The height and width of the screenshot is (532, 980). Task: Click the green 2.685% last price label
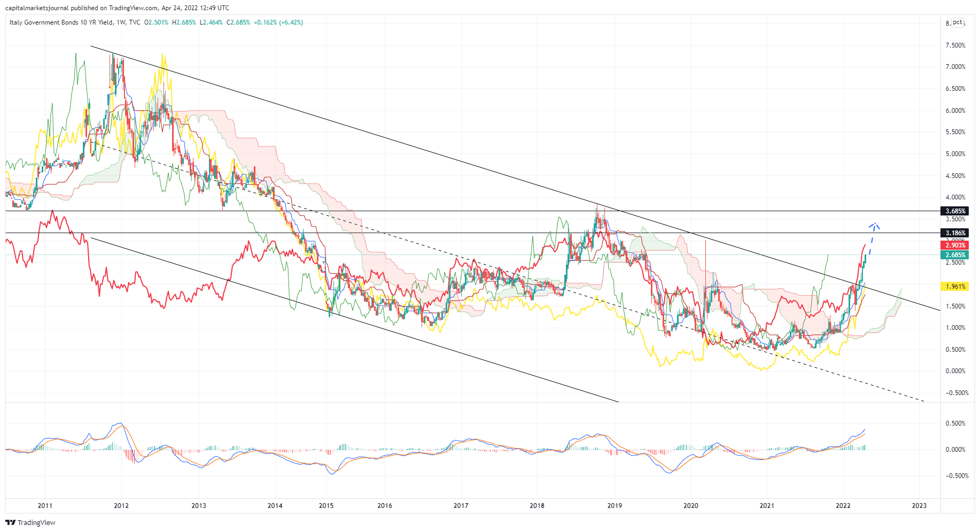point(955,255)
